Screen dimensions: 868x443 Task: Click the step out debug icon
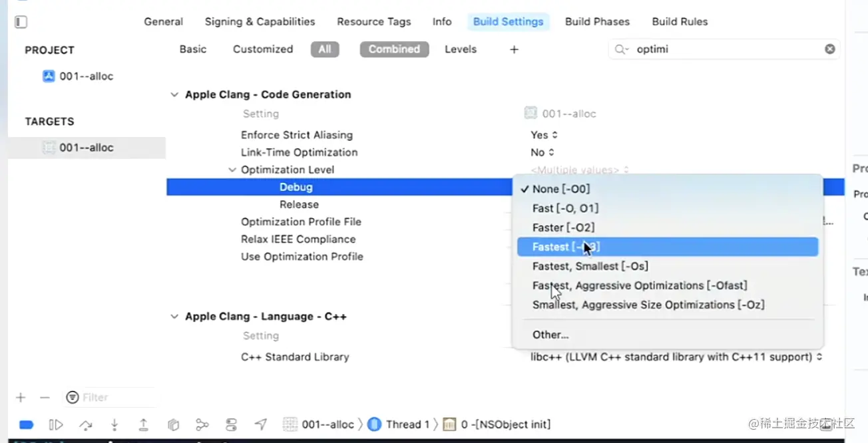[143, 424]
